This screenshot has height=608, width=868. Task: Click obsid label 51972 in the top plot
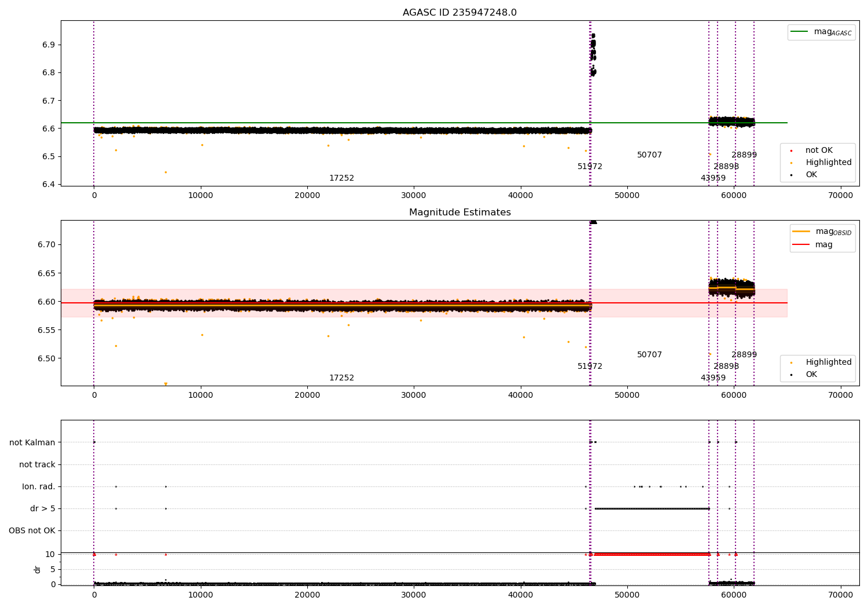click(x=590, y=167)
